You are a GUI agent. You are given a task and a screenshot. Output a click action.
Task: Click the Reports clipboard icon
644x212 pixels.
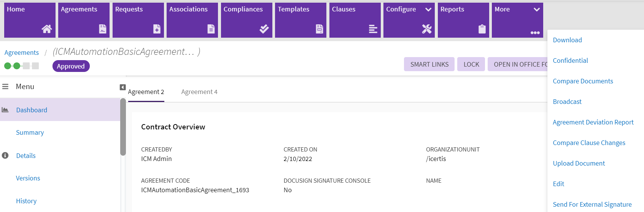pos(482,29)
